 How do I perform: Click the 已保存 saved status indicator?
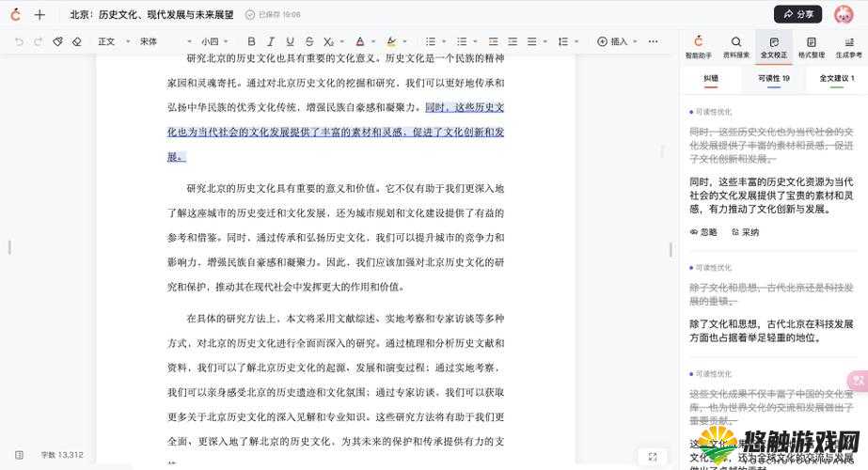click(x=273, y=14)
